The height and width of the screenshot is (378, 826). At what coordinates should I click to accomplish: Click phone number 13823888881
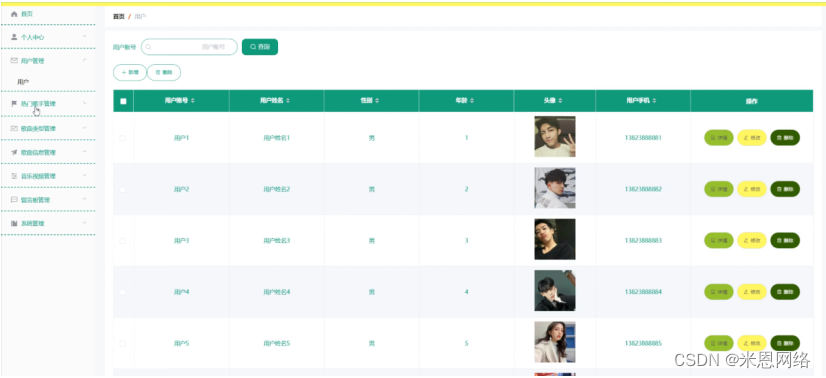[x=643, y=138]
